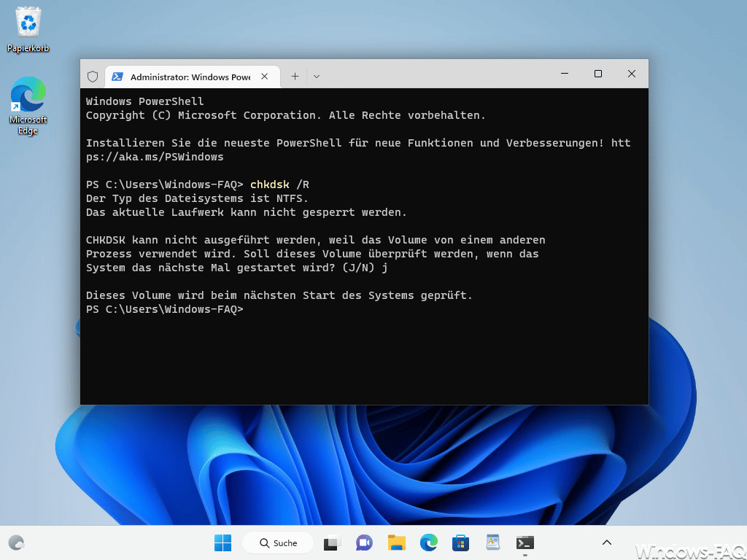Click the shield icon in terminal title bar
747x560 pixels.
(x=93, y=76)
